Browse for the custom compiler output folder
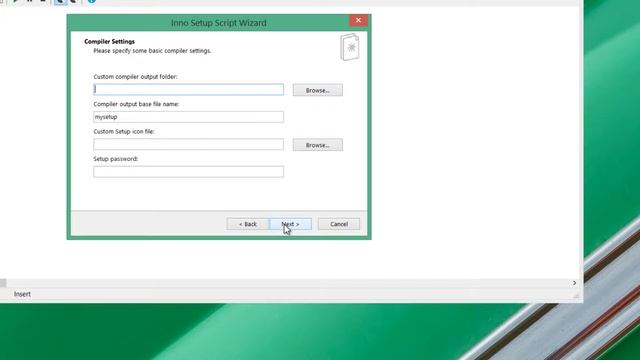The height and width of the screenshot is (360, 640). click(318, 90)
